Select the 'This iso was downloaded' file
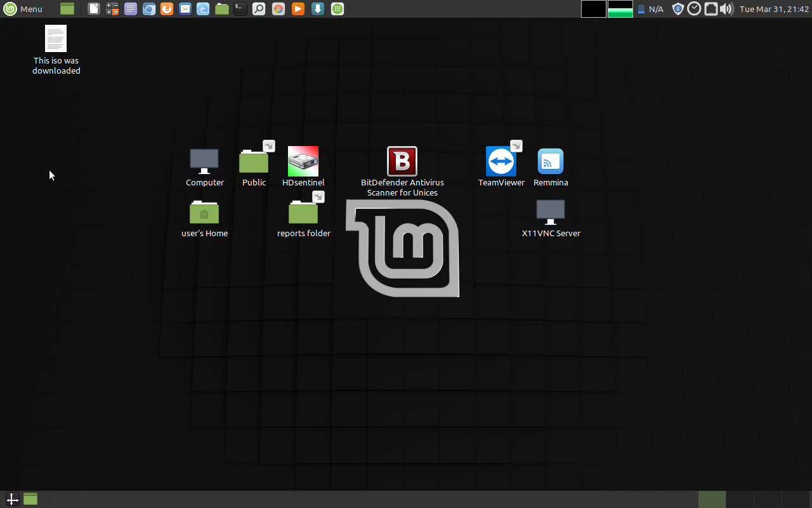812x508 pixels. 56,50
